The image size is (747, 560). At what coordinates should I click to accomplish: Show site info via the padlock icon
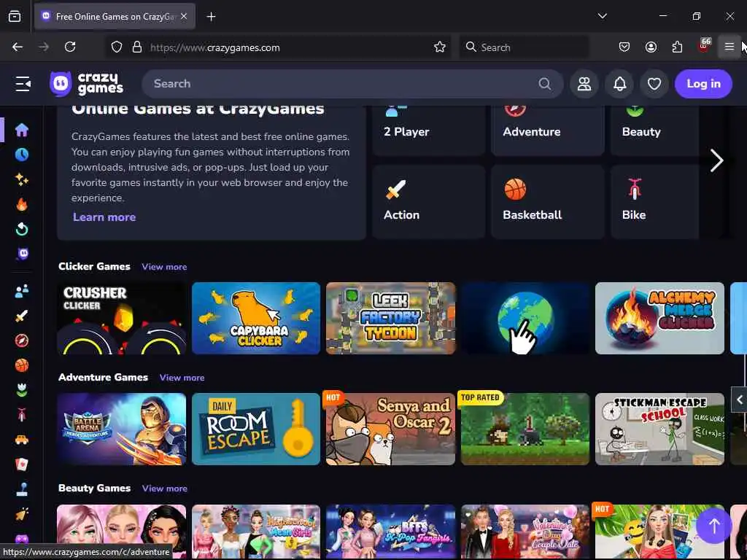click(x=137, y=47)
